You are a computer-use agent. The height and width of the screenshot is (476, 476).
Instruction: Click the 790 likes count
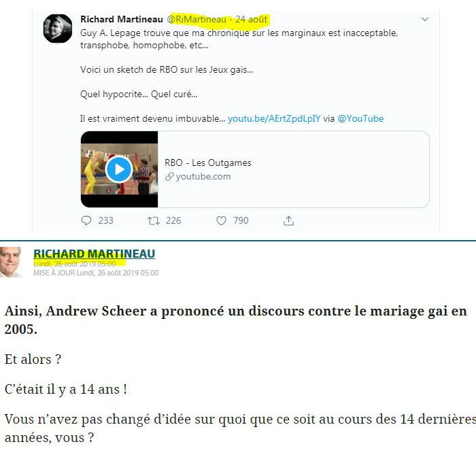click(241, 220)
